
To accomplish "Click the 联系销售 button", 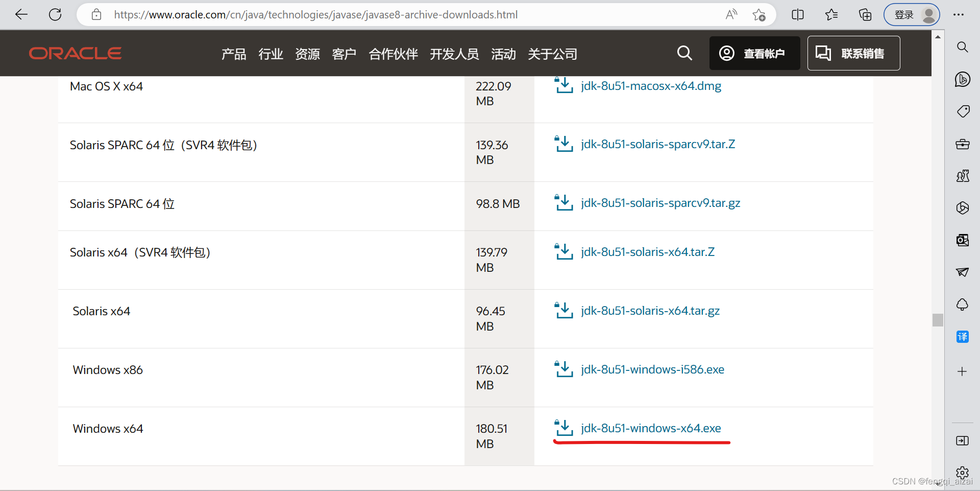I will 853,53.
